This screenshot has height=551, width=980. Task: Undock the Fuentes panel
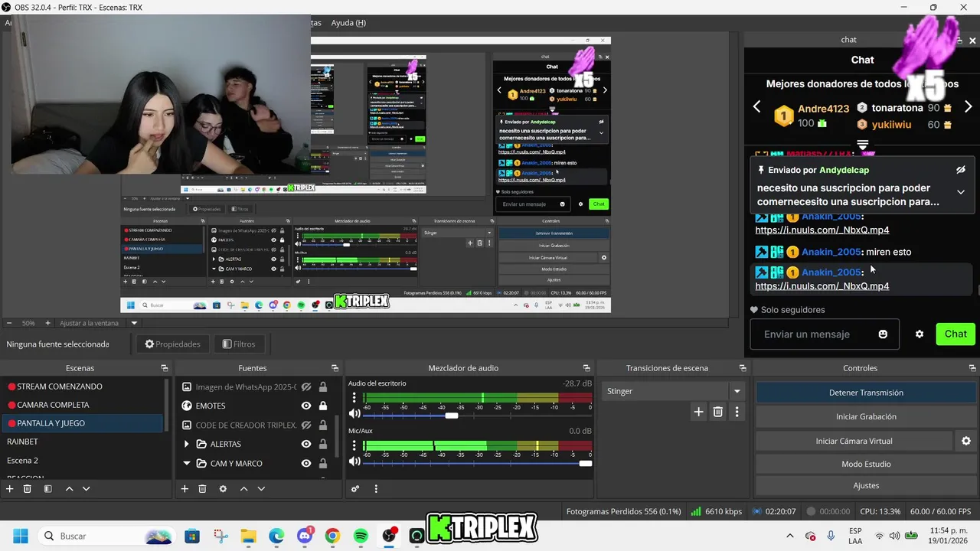coord(335,368)
